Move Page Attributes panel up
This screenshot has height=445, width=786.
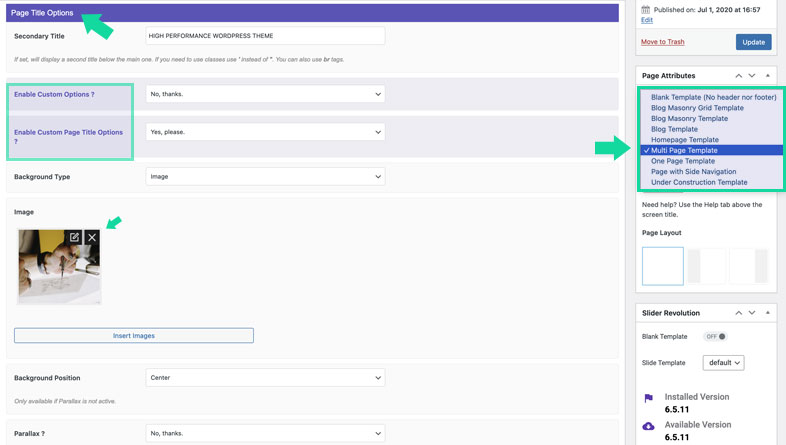739,76
